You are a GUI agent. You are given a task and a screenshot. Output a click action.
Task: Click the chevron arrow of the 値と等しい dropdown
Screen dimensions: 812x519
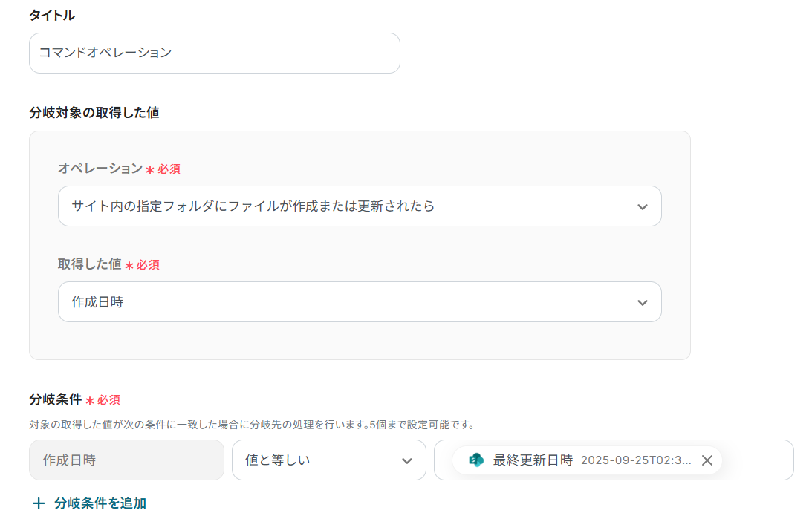coord(407,460)
